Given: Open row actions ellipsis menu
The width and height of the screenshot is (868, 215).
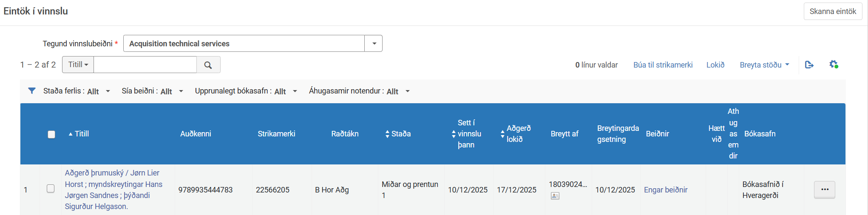Looking at the screenshot, I should click(824, 190).
